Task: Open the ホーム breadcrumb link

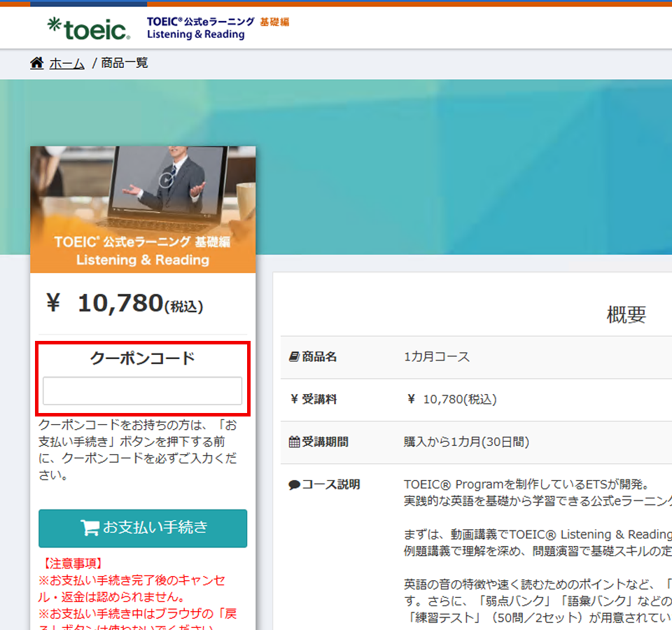Action: pyautogui.click(x=66, y=64)
